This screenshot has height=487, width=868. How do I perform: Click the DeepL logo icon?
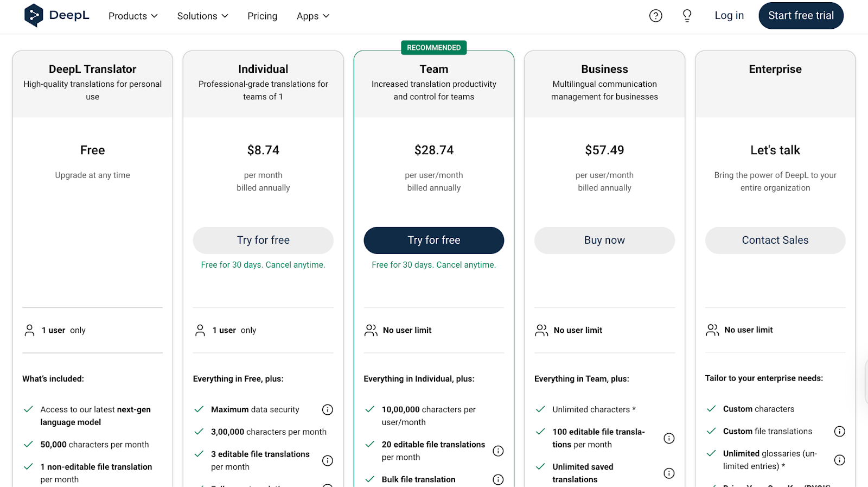pyautogui.click(x=34, y=16)
